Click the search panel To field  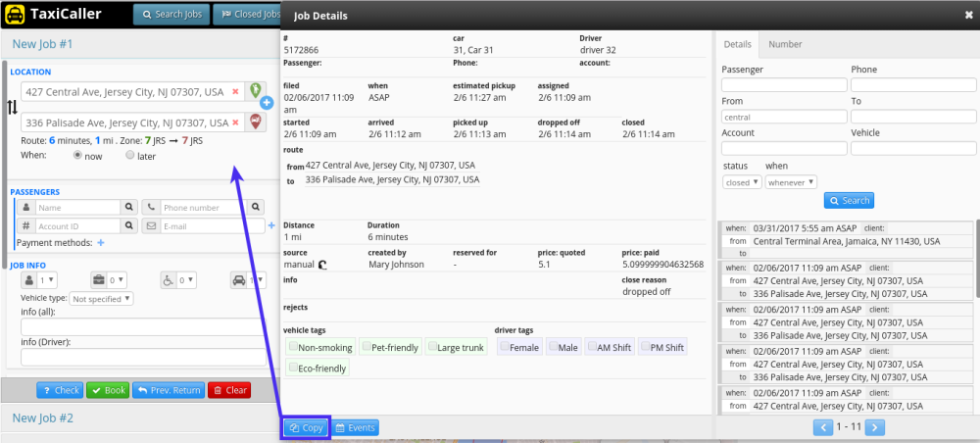(x=913, y=117)
